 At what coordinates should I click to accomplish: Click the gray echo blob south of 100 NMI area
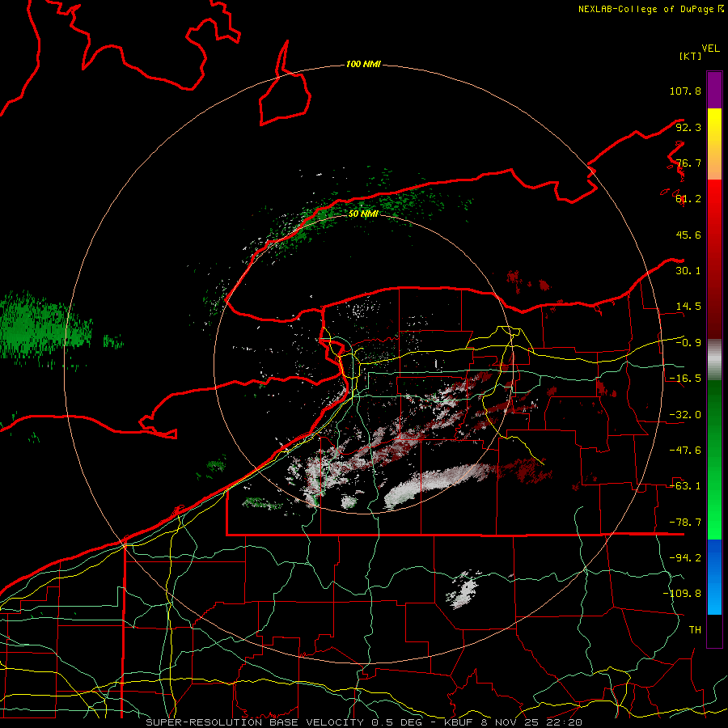click(x=463, y=590)
